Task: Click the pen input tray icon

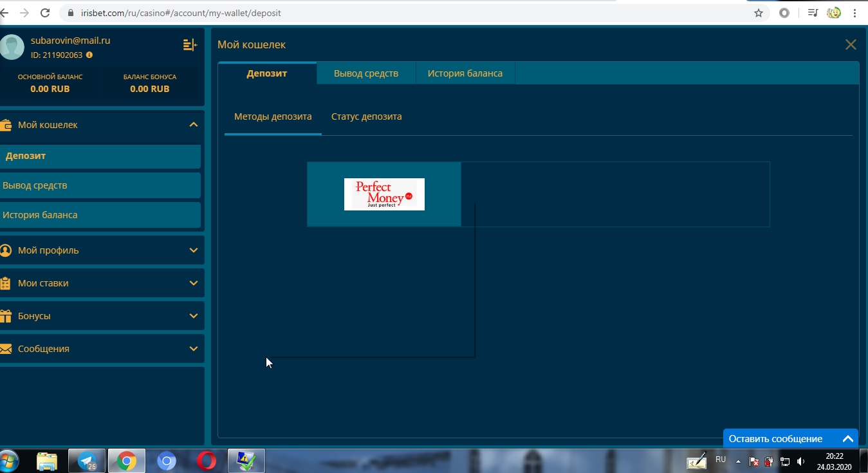Action: point(697,461)
